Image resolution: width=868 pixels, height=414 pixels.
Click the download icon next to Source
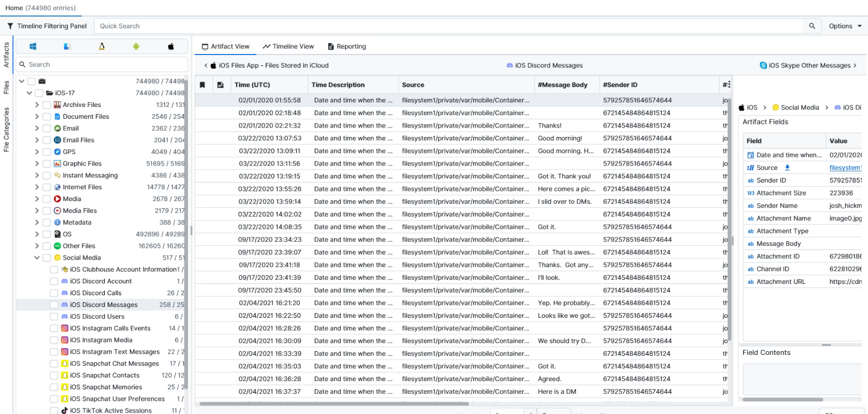(x=787, y=168)
